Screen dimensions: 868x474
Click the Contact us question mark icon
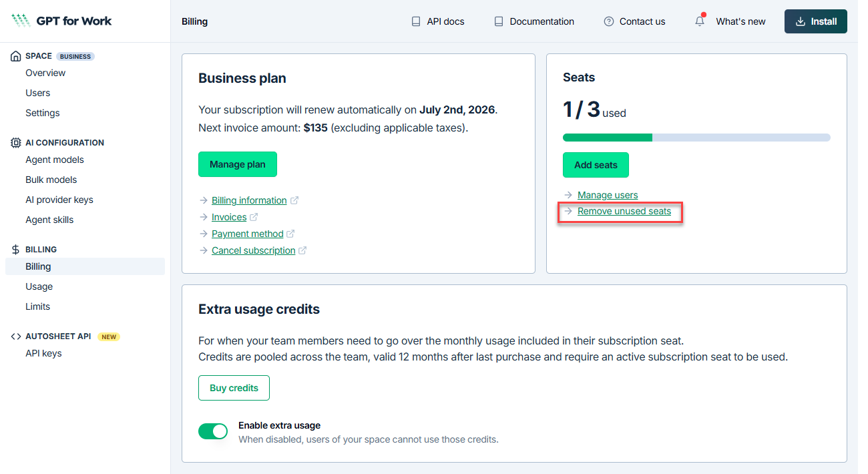tap(609, 21)
